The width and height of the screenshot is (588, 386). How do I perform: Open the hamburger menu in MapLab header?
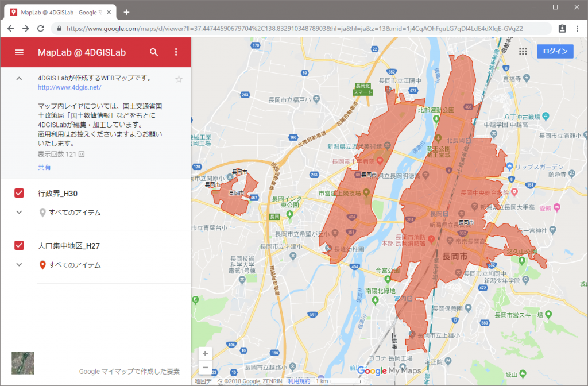click(x=19, y=52)
